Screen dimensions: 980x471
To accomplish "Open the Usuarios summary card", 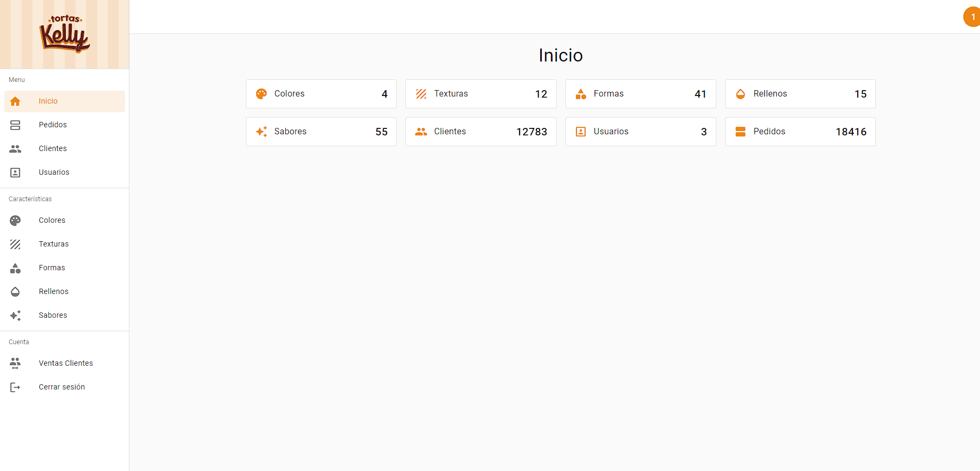I will point(640,132).
